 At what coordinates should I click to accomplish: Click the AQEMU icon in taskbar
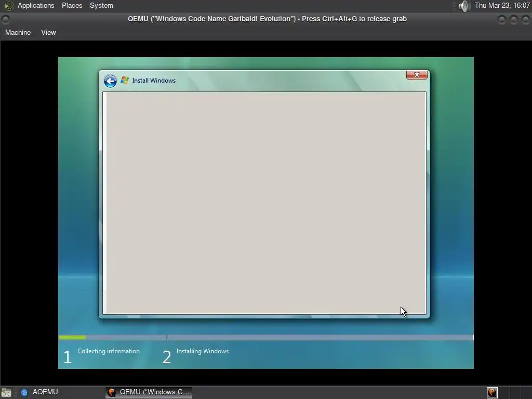click(24, 393)
